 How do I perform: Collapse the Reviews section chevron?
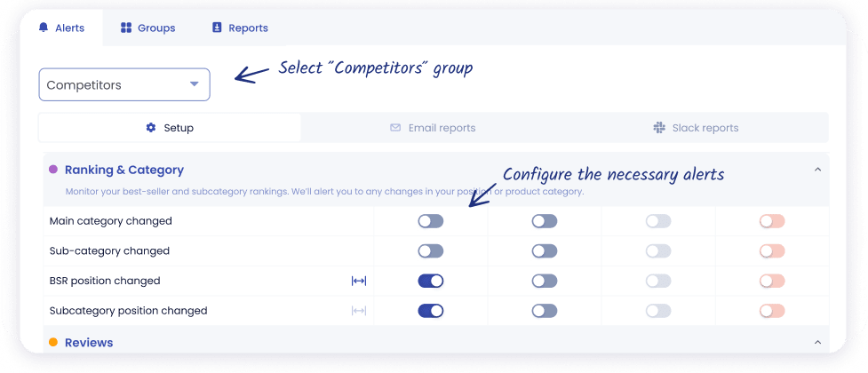coord(818,342)
